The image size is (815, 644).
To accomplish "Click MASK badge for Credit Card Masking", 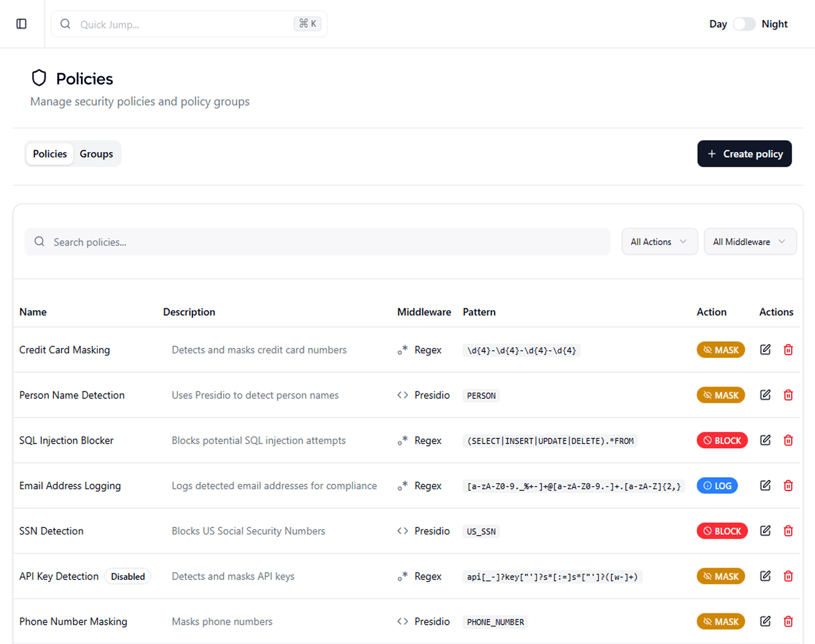I will pyautogui.click(x=720, y=350).
